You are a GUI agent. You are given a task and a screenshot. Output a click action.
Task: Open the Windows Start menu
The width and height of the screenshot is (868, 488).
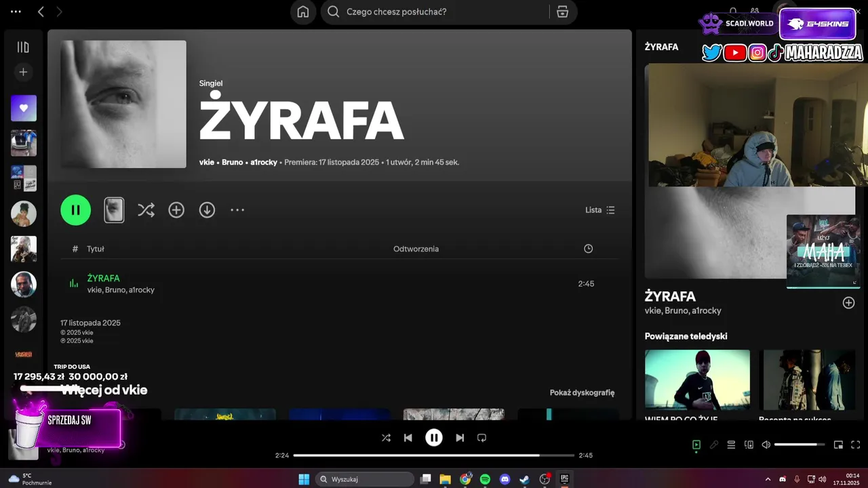[304, 479]
